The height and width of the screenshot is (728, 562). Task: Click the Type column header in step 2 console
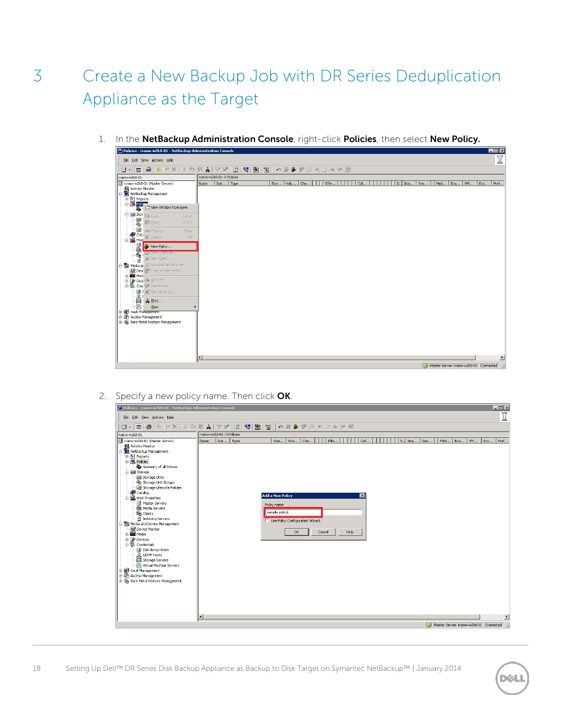pyautogui.click(x=250, y=441)
